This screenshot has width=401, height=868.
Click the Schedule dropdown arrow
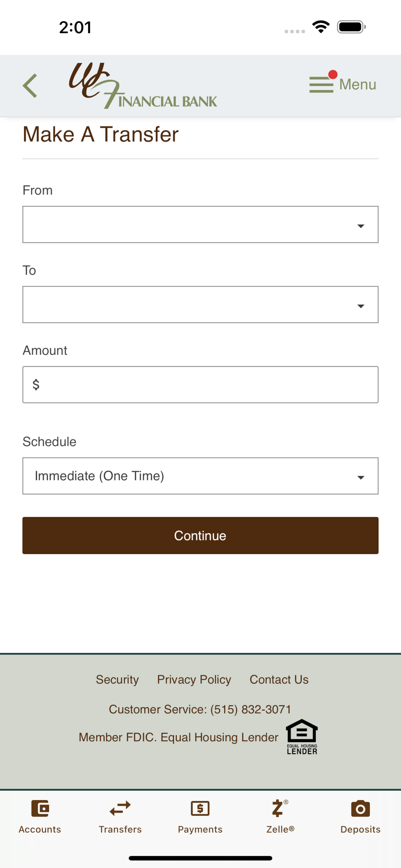[361, 477]
